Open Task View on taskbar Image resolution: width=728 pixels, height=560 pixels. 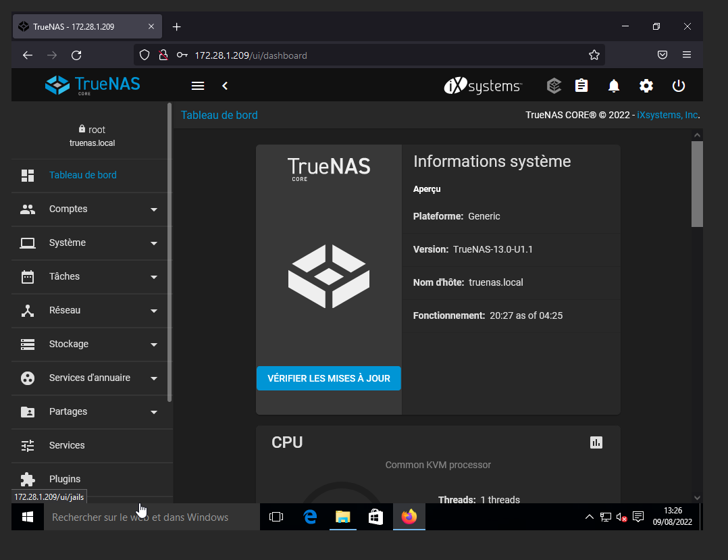(276, 517)
